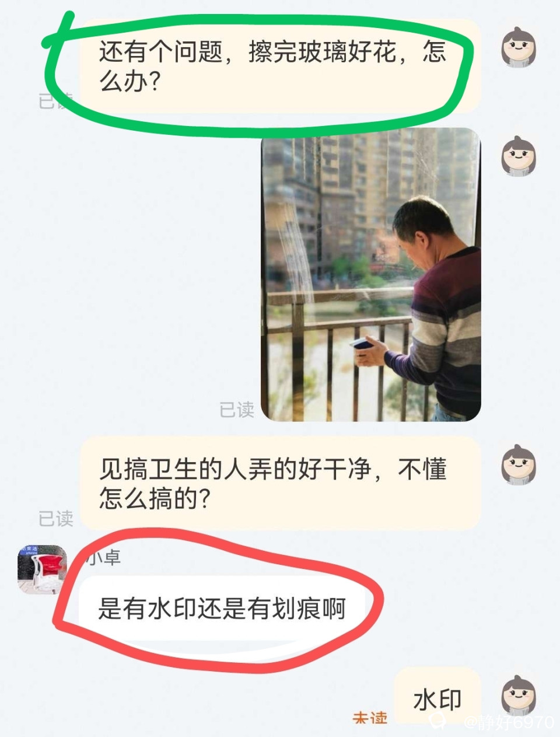Tap the 已读 label beside the 见搞卫生 message
560x737 pixels.
point(56,518)
